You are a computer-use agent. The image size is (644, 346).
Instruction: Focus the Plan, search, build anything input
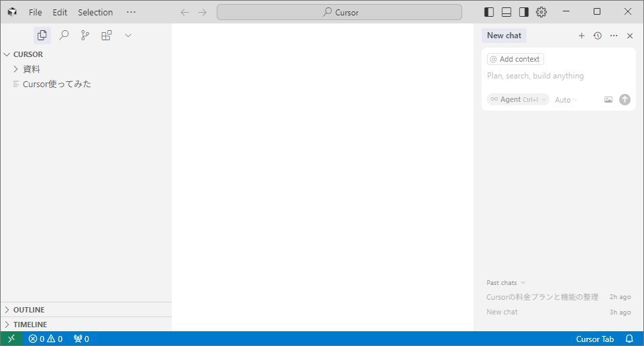(x=557, y=76)
